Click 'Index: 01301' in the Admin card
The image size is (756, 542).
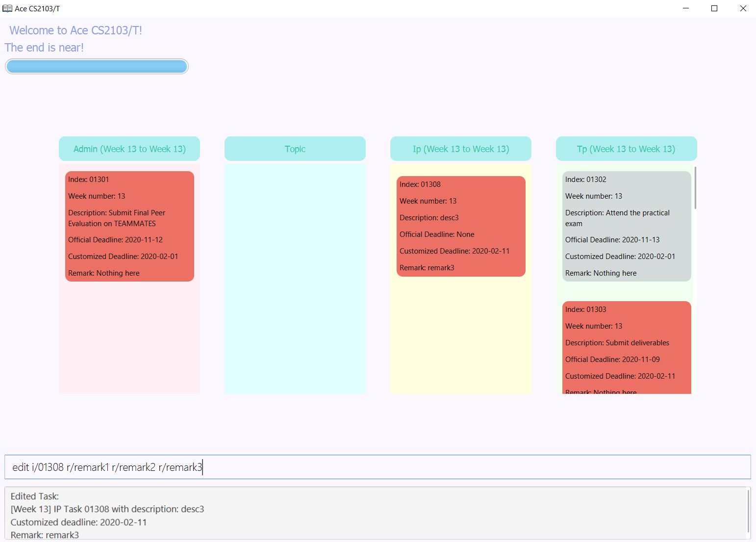coord(89,180)
